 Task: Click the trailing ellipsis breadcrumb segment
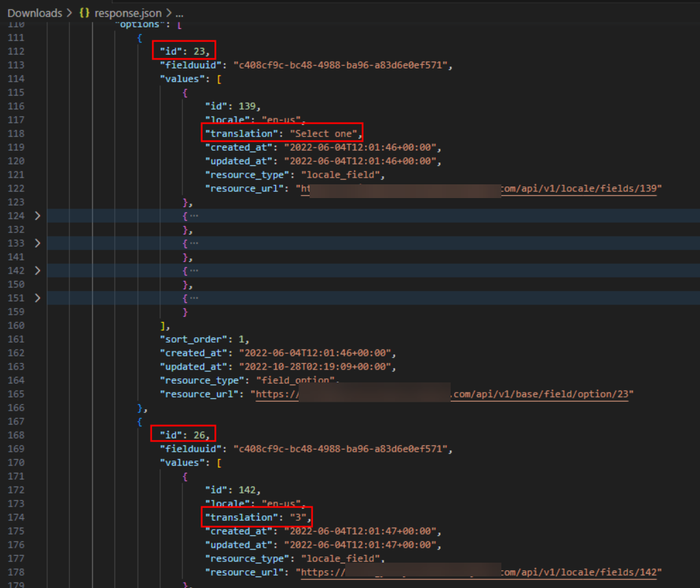[x=179, y=13]
